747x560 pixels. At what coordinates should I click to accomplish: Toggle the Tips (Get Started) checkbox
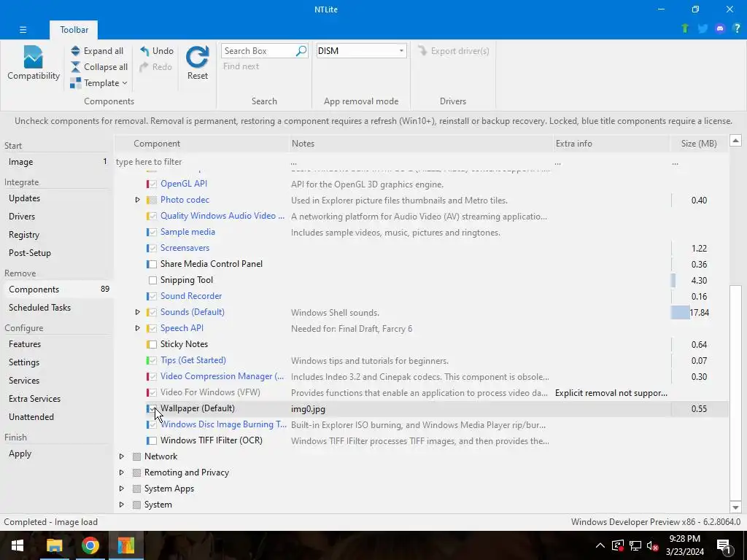point(152,361)
